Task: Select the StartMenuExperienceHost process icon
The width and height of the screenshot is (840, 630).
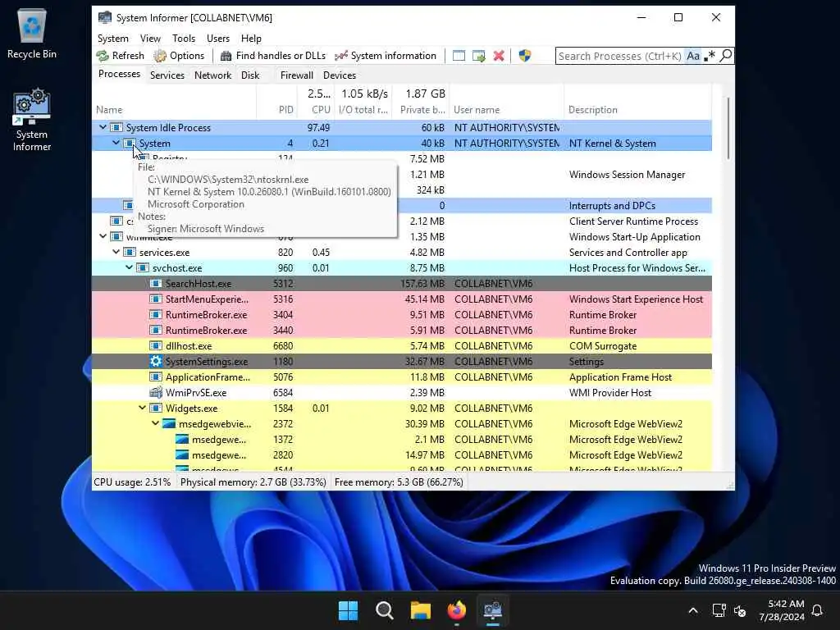Action: coord(155,299)
